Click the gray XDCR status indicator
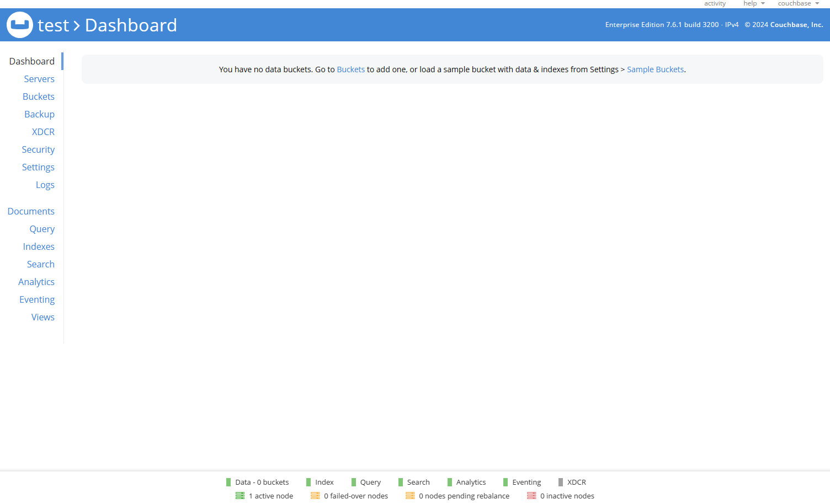This screenshot has width=830, height=504. coord(561,482)
